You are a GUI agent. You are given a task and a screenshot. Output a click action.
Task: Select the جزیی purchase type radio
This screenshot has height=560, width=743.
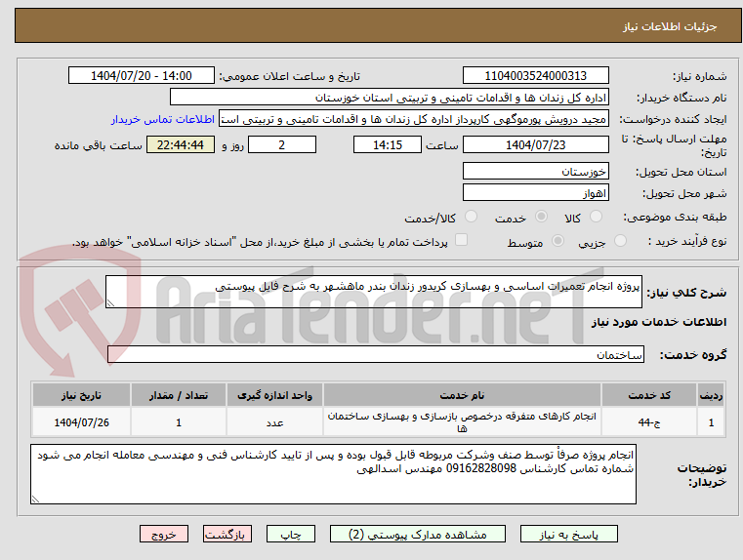(x=620, y=241)
